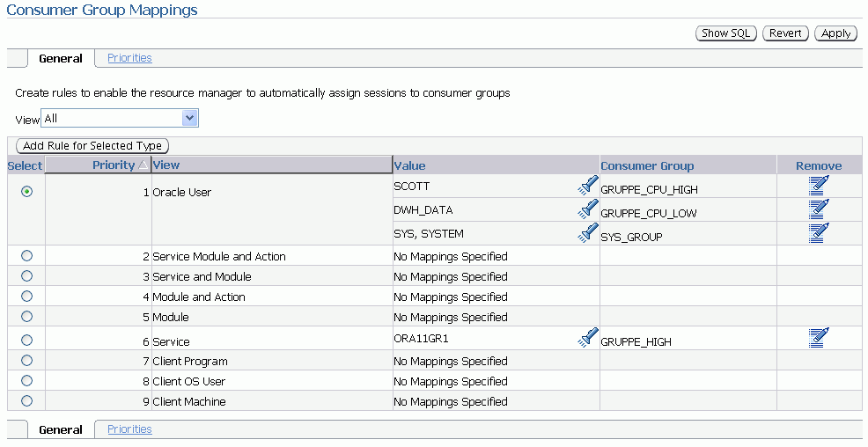Click Add Rule for Selected Type
868x447 pixels.
coord(92,145)
